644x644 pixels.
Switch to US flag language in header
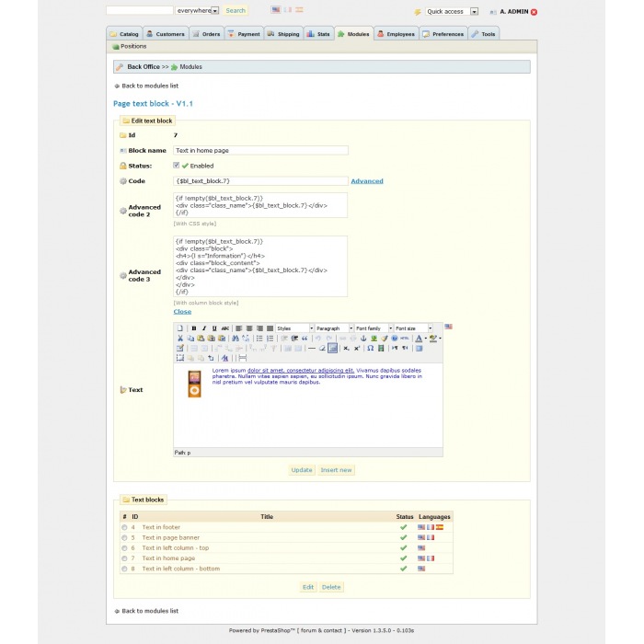[x=276, y=10]
